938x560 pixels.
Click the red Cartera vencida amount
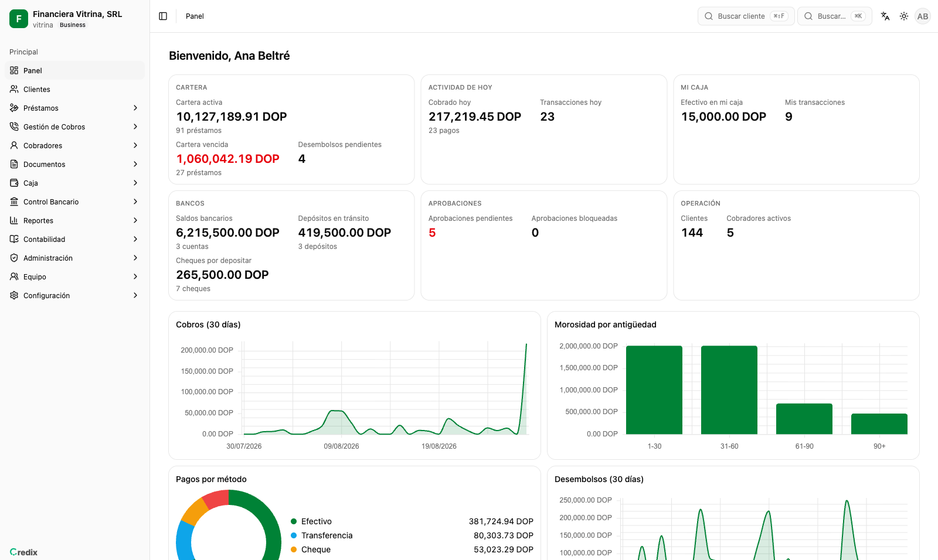(228, 159)
